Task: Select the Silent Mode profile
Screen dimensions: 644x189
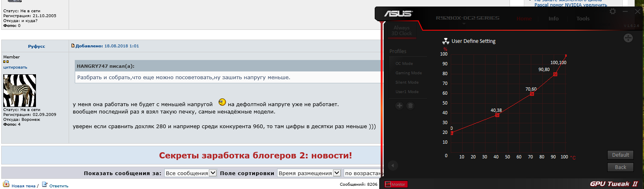Action: pyautogui.click(x=407, y=82)
